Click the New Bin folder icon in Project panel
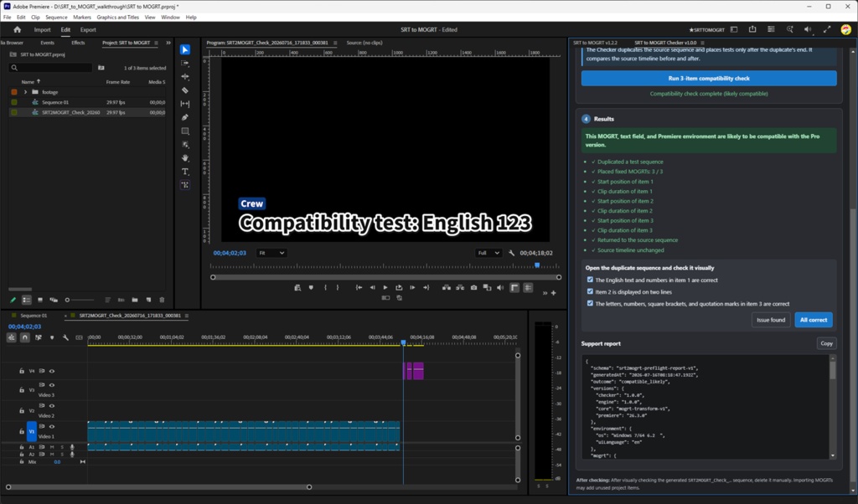Image resolution: width=858 pixels, height=504 pixels. click(x=135, y=300)
